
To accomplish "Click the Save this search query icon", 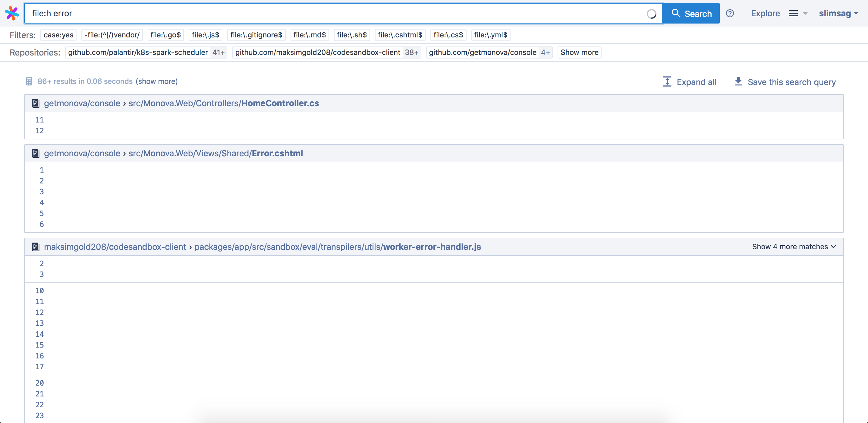I will (x=738, y=82).
